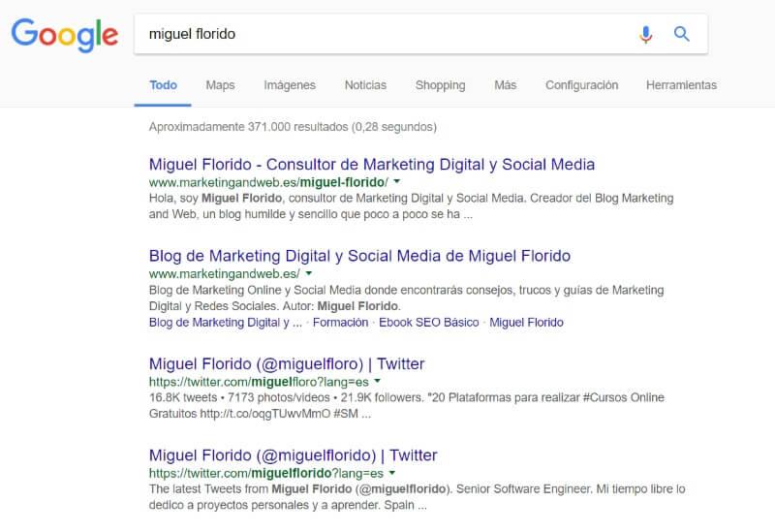Click snippet starting 'The latest Tweets from'
The width and height of the screenshot is (775, 532).
418,497
